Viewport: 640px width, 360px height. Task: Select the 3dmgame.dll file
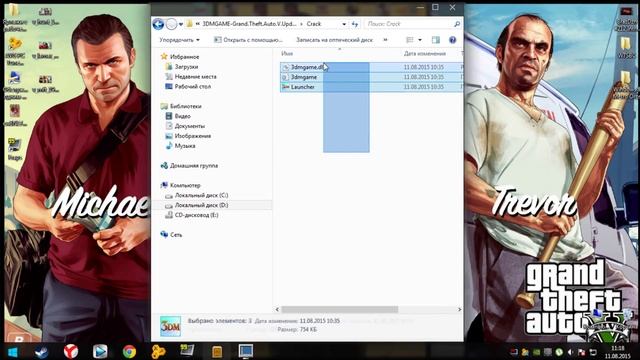(303, 67)
